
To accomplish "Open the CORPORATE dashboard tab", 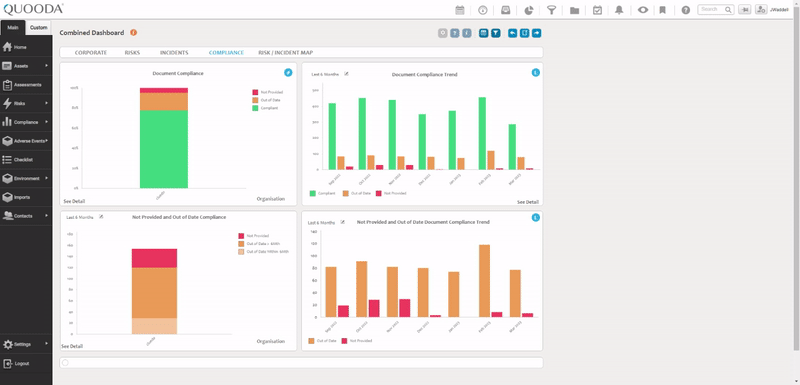I will pos(91,53).
